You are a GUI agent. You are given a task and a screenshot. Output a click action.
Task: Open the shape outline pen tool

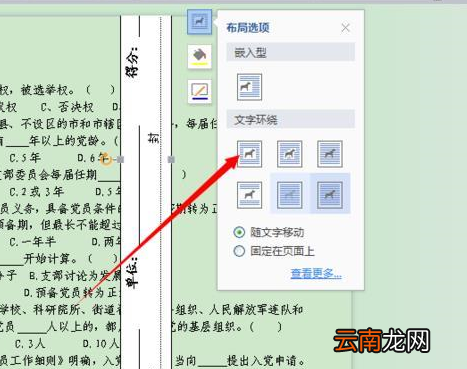coord(199,91)
